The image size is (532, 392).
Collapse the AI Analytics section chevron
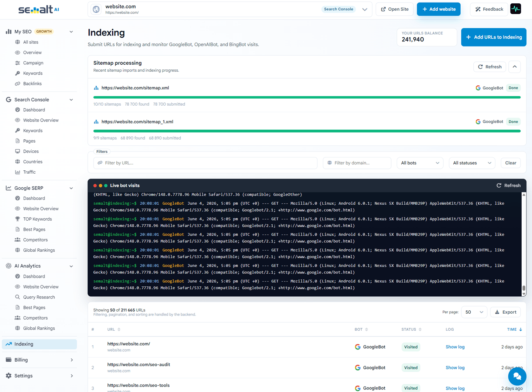pos(71,266)
